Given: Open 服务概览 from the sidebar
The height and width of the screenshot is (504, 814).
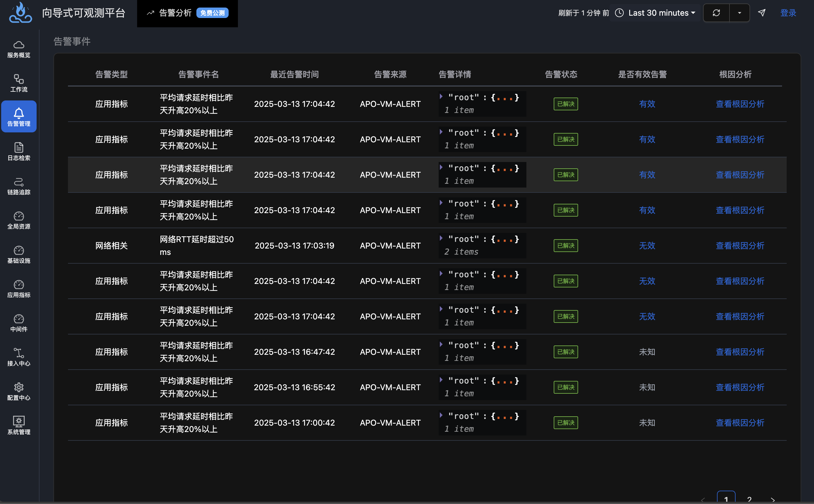Looking at the screenshot, I should pyautogui.click(x=19, y=49).
